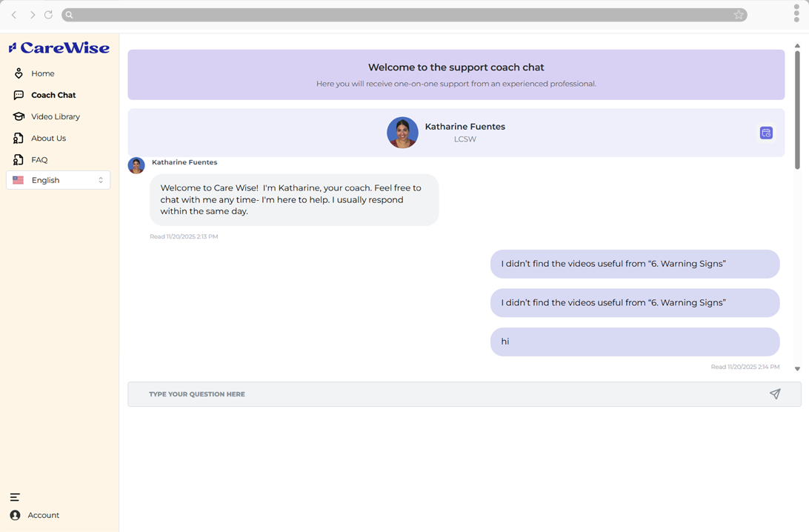The width and height of the screenshot is (809, 532).
Task: Click the browser forward arrow
Action: coord(32,15)
